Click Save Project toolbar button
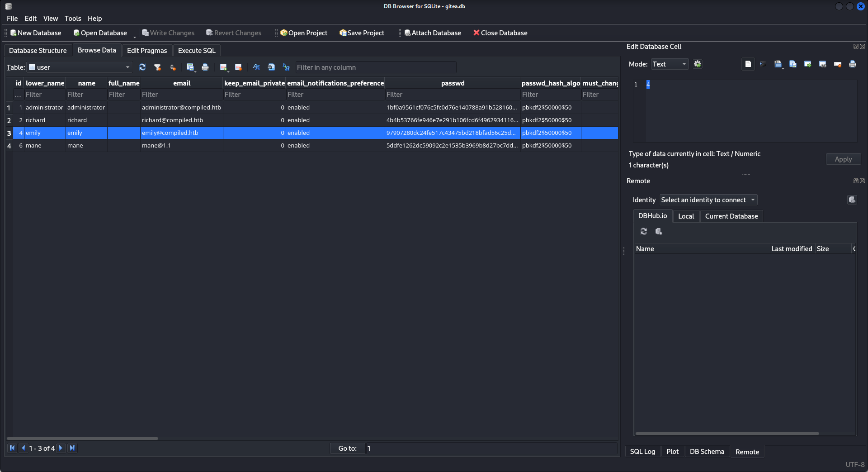This screenshot has height=472, width=868. (362, 33)
